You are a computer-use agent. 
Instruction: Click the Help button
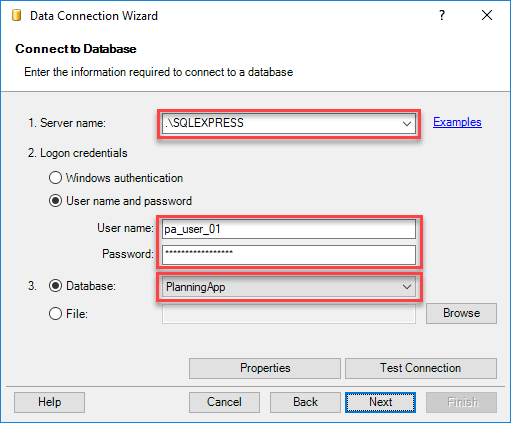(x=49, y=402)
